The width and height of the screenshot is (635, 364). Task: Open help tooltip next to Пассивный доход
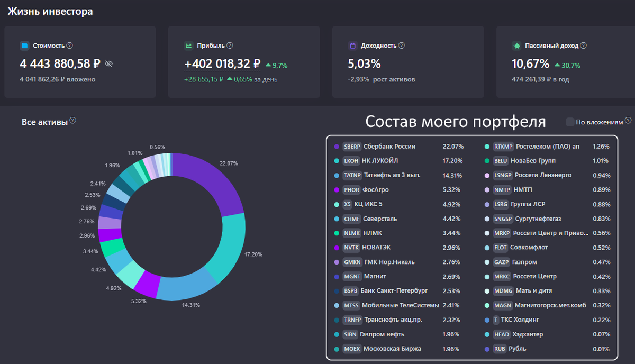click(x=584, y=46)
